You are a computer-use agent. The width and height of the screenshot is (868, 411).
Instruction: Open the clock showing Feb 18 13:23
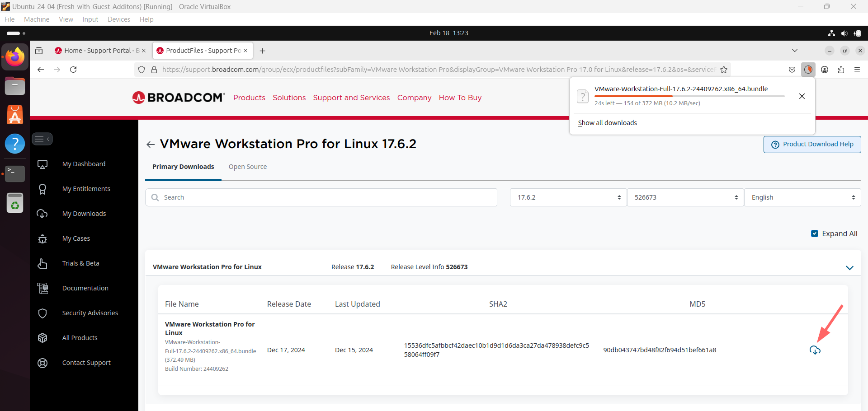point(448,33)
